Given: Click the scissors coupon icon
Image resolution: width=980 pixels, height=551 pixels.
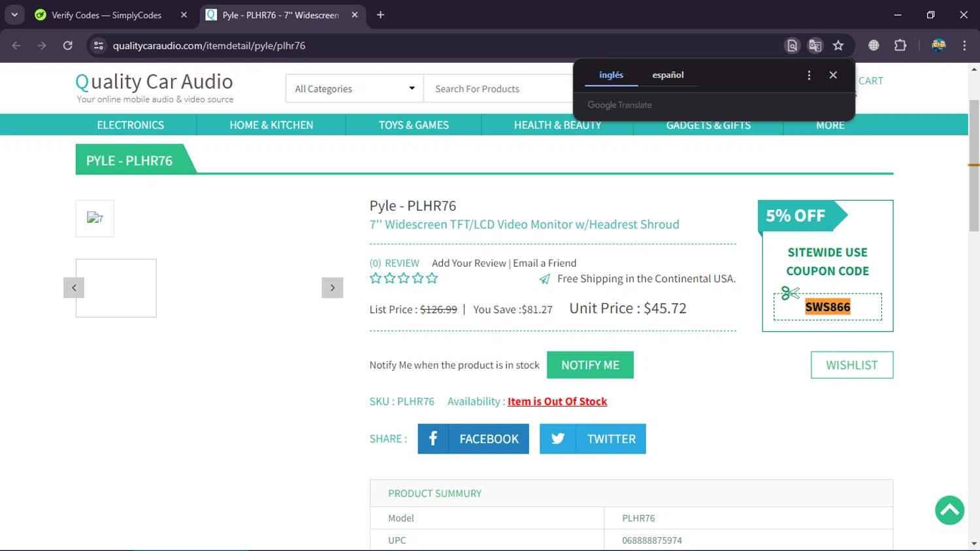Looking at the screenshot, I should [x=790, y=293].
